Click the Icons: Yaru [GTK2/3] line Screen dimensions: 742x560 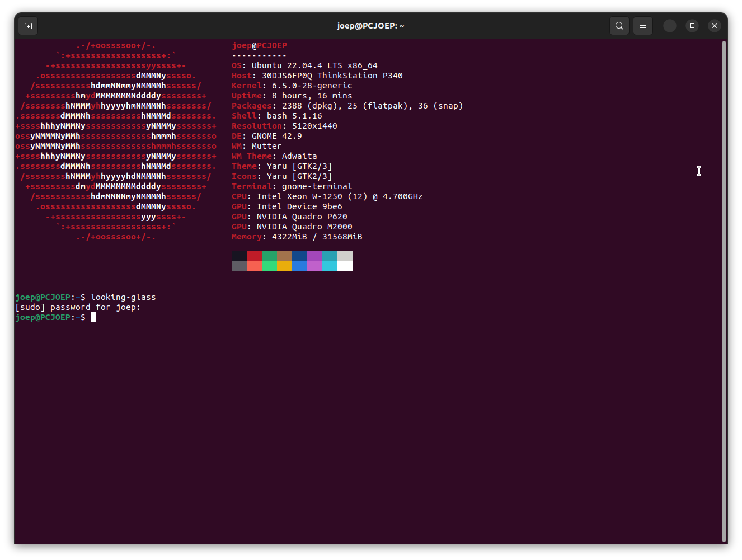(x=282, y=176)
